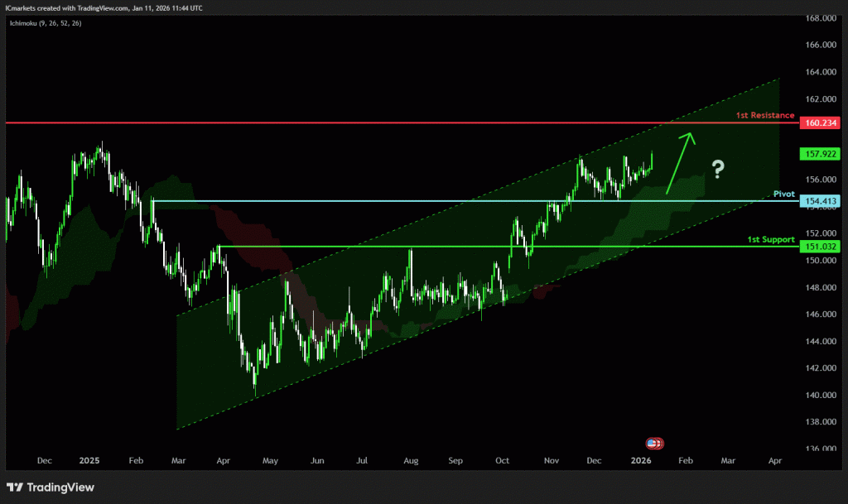Click the TradingView logo

50,487
